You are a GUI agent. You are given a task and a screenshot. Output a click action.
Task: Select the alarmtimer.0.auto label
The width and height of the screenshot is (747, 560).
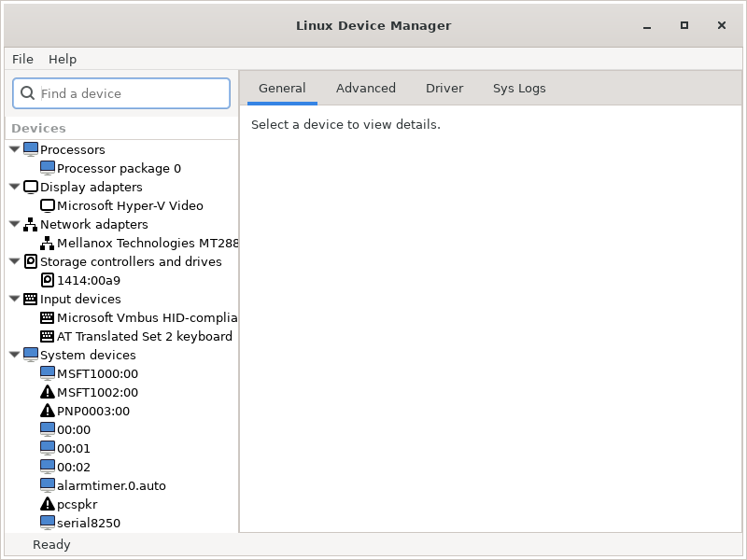[x=111, y=485]
